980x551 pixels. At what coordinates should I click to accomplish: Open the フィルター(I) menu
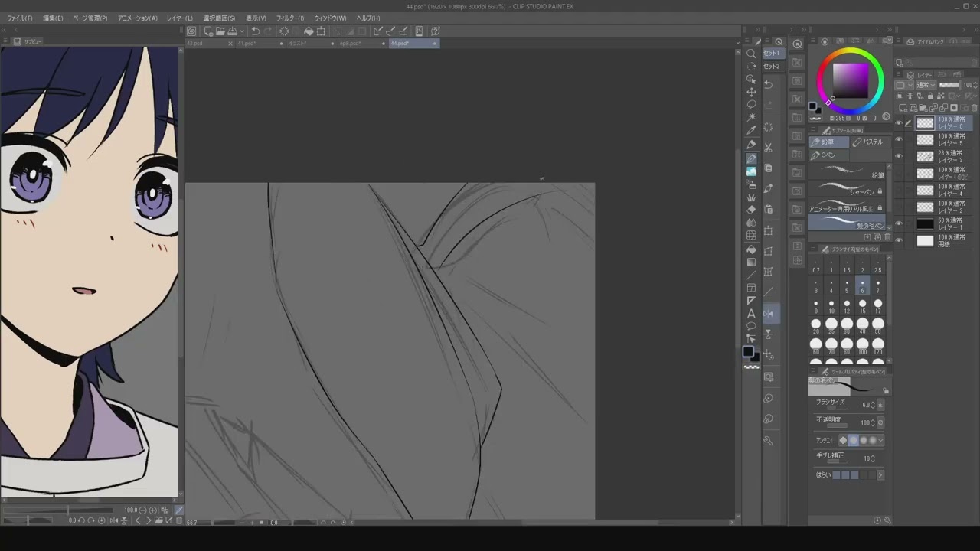(290, 18)
